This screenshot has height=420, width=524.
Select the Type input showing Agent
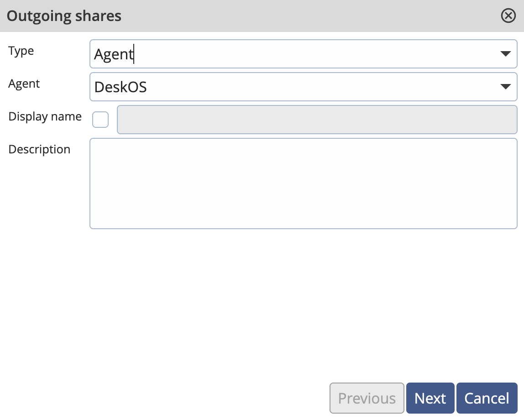(274, 53)
